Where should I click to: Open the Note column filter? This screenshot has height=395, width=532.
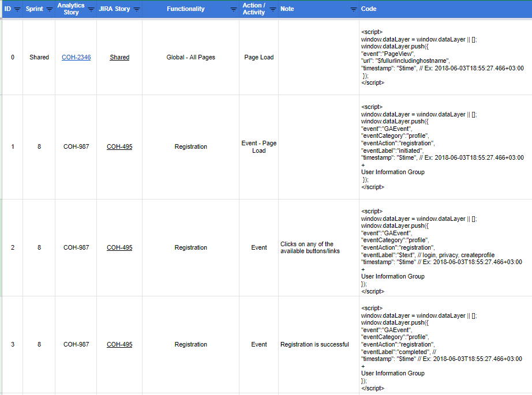354,9
